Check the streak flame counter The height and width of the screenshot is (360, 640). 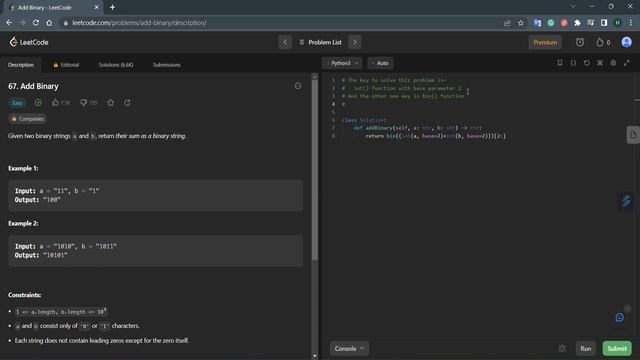[x=603, y=42]
